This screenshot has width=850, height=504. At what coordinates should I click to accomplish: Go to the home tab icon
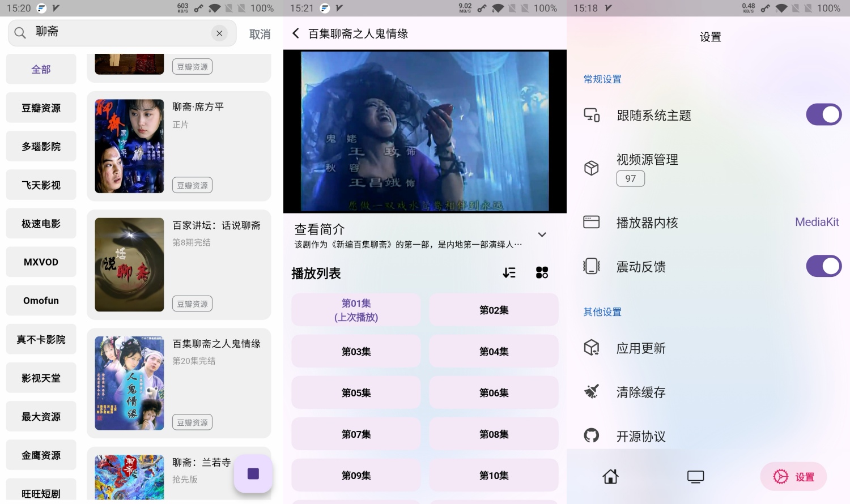click(x=610, y=477)
